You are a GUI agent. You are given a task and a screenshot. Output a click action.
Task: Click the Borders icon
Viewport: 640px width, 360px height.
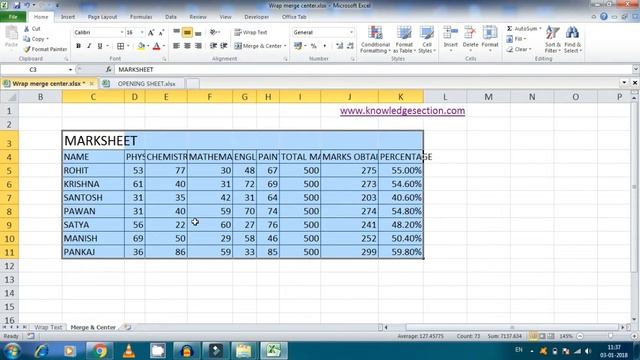tap(120, 46)
